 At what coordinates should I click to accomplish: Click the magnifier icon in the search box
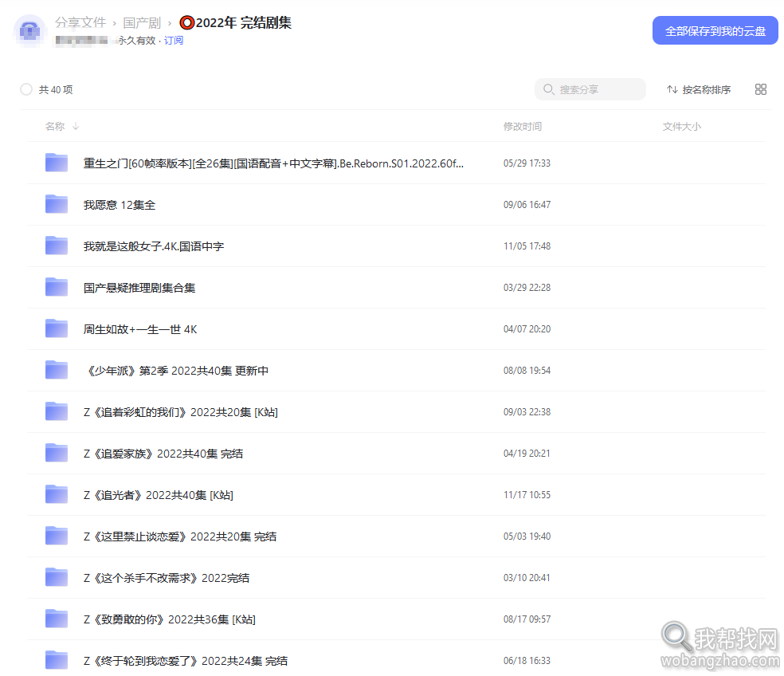coord(548,89)
